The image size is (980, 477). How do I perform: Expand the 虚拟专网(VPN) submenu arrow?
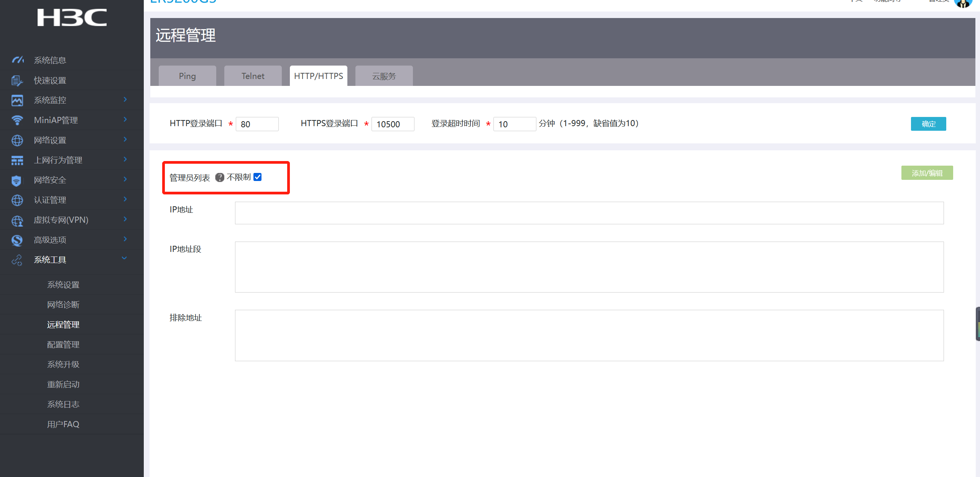(125, 219)
